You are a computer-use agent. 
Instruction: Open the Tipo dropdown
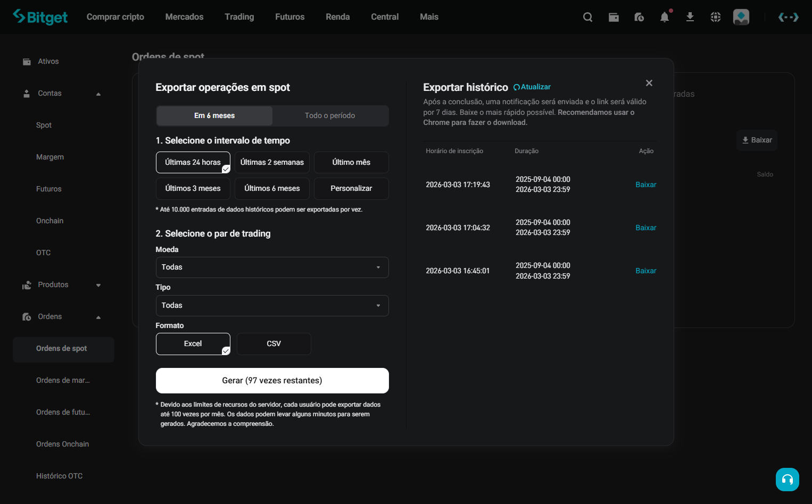point(272,306)
